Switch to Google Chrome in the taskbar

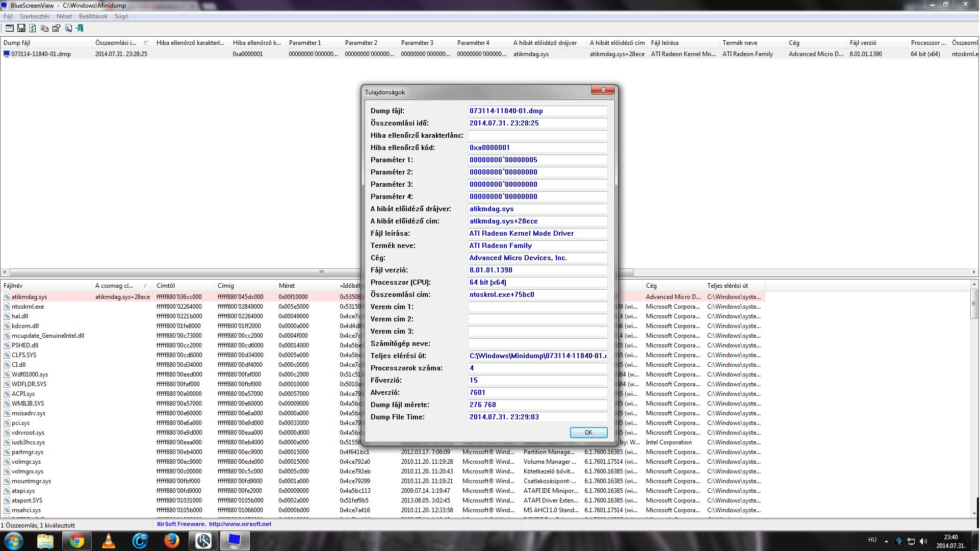click(x=77, y=541)
